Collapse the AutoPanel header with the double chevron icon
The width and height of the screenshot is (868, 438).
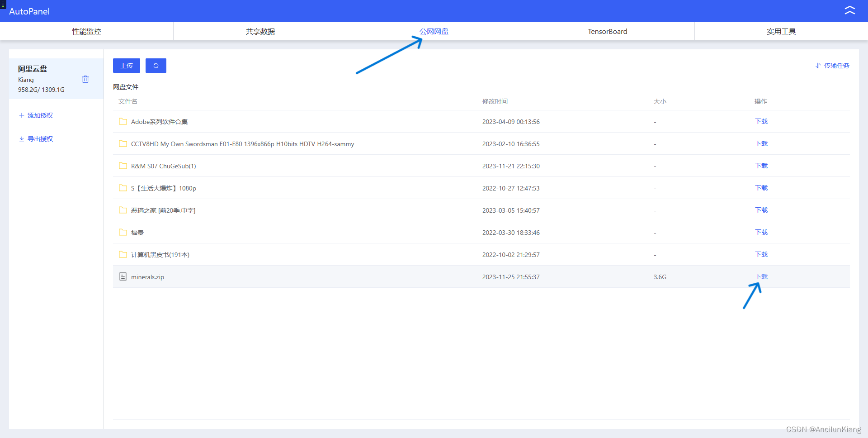(x=849, y=10)
